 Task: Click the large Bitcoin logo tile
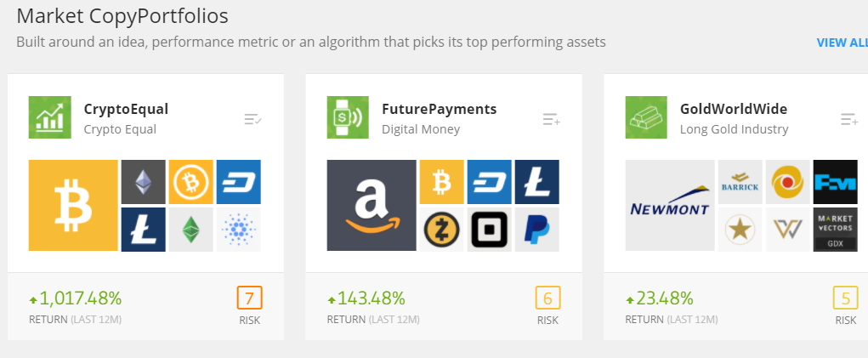pos(73,205)
